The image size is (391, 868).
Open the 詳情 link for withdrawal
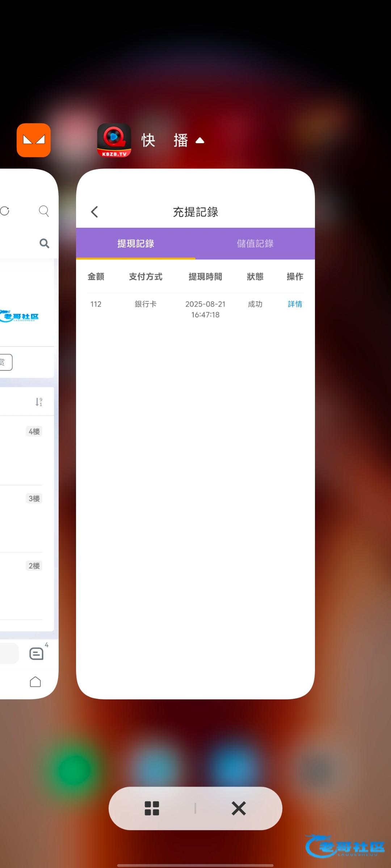(x=295, y=304)
